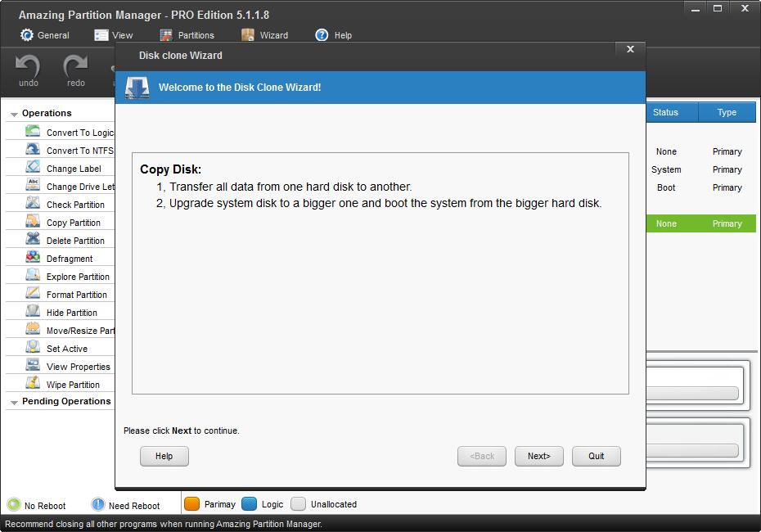Open the View menu
761x532 pixels.
pos(114,35)
